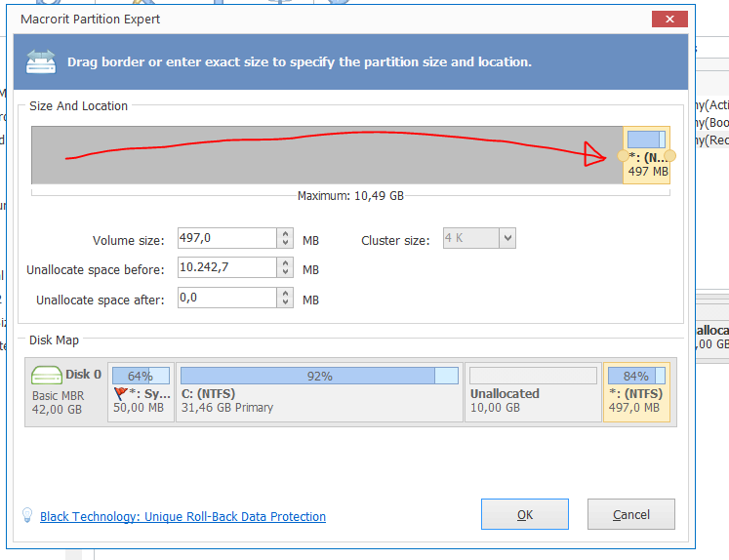Click the Cancel button
Image resolution: width=729 pixels, height=560 pixels.
coord(630,514)
